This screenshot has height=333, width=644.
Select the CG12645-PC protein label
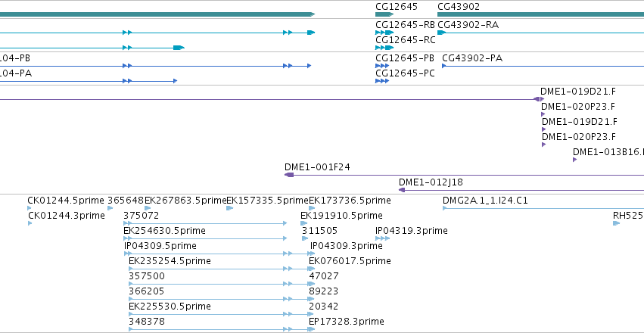tap(405, 73)
